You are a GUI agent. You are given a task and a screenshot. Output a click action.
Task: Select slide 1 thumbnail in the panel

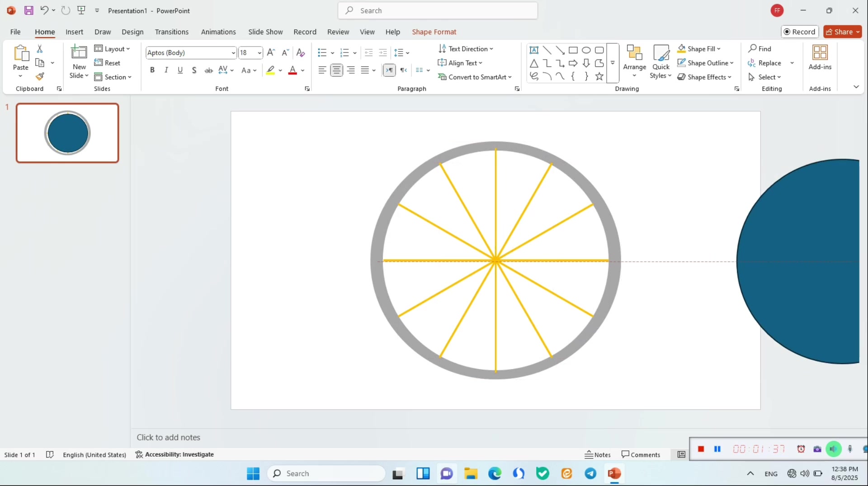coord(67,133)
